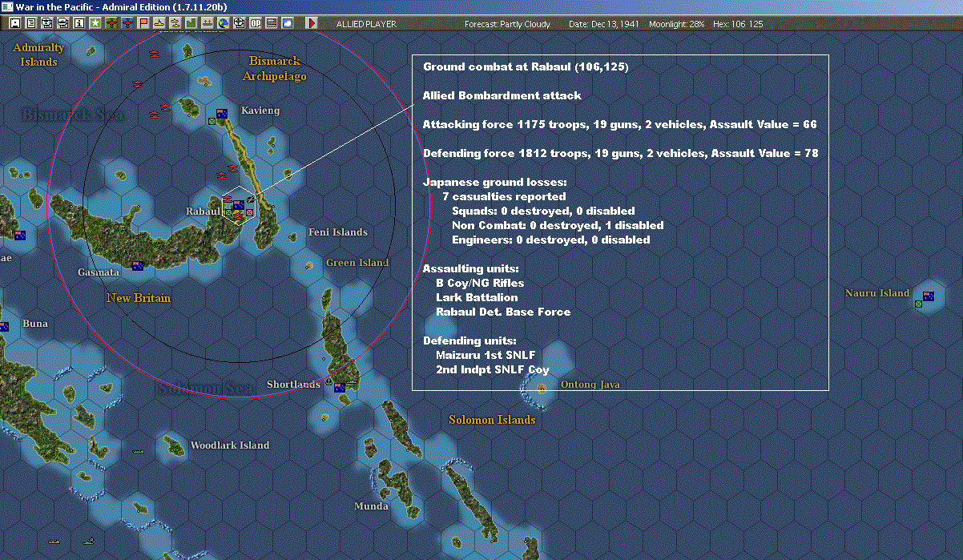Click the Munda map label
Viewport: 963px width, 560px height.
pos(372,506)
